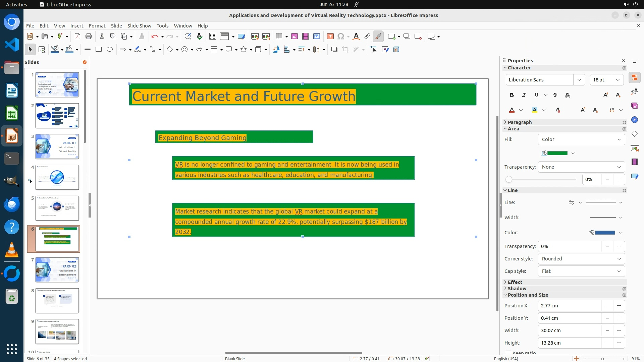Close the Properties sidebar panel

624,61
